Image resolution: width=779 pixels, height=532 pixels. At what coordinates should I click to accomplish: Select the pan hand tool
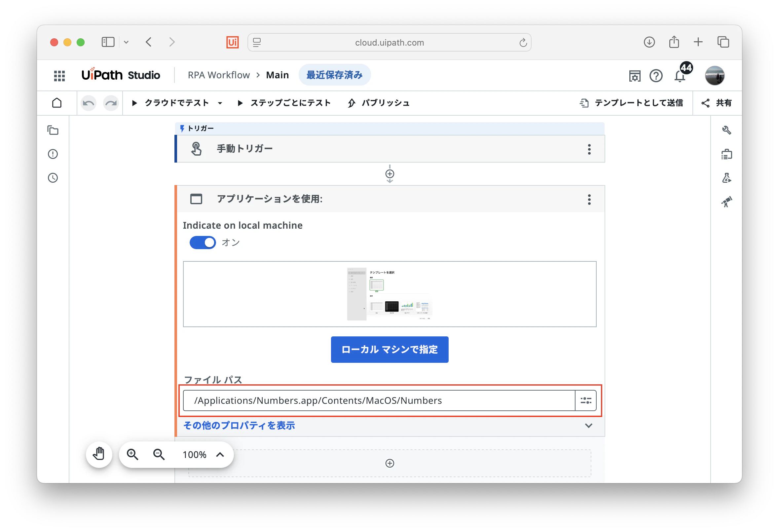[99, 455]
